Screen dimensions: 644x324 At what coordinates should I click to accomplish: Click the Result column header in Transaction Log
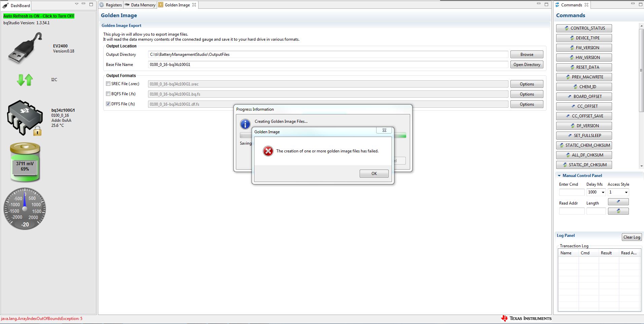(609, 253)
